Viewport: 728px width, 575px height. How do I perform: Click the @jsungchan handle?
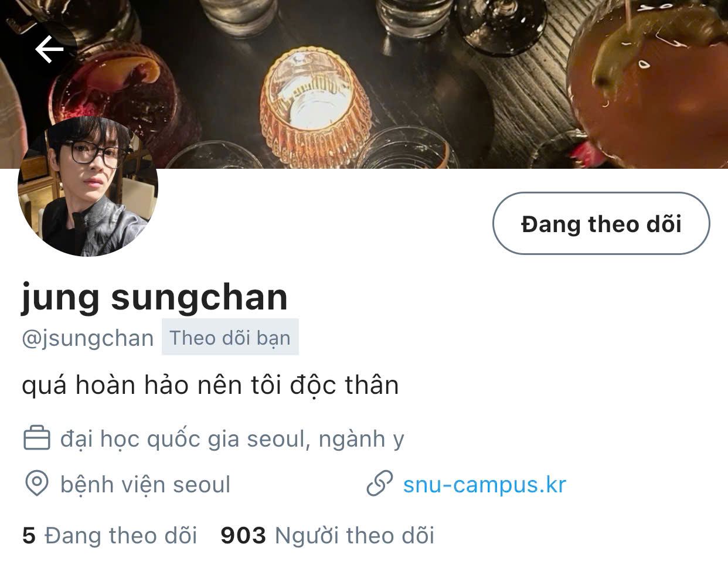pyautogui.click(x=88, y=338)
